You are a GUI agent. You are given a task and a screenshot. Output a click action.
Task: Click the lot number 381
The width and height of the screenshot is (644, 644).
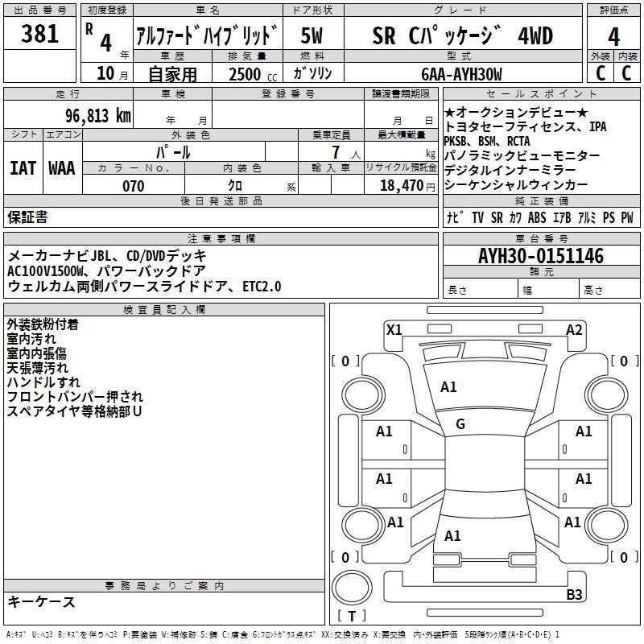(39, 35)
